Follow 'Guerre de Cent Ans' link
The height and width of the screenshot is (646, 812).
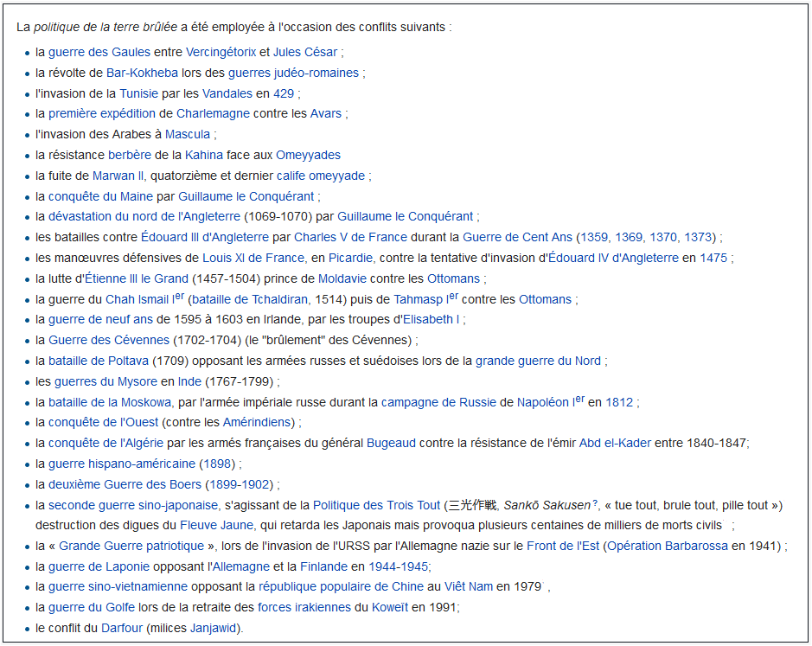[x=517, y=237]
